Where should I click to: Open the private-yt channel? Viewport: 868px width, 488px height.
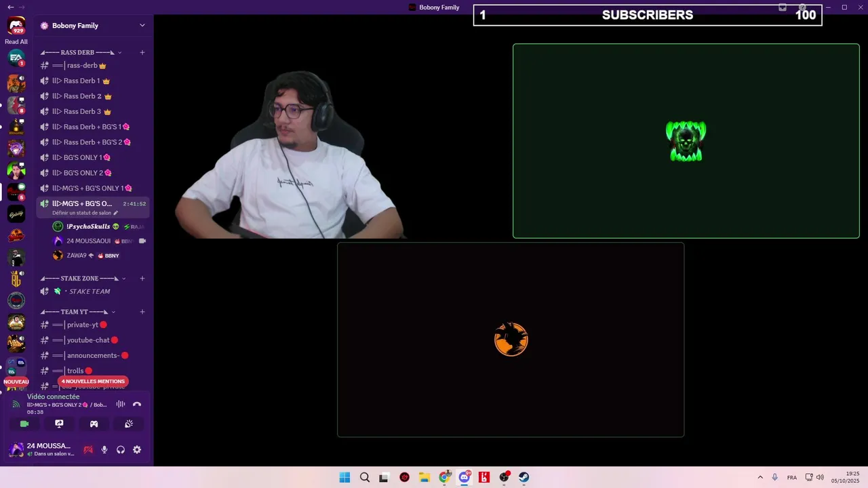point(94,325)
